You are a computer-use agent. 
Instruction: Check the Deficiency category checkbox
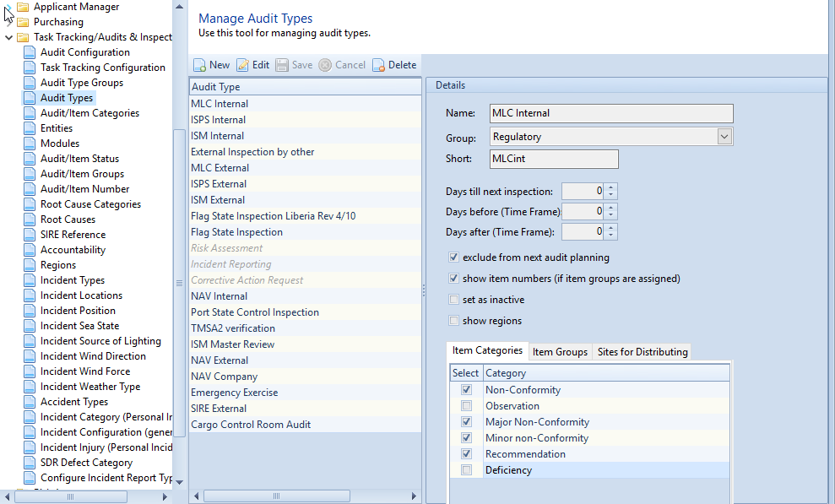click(x=467, y=470)
